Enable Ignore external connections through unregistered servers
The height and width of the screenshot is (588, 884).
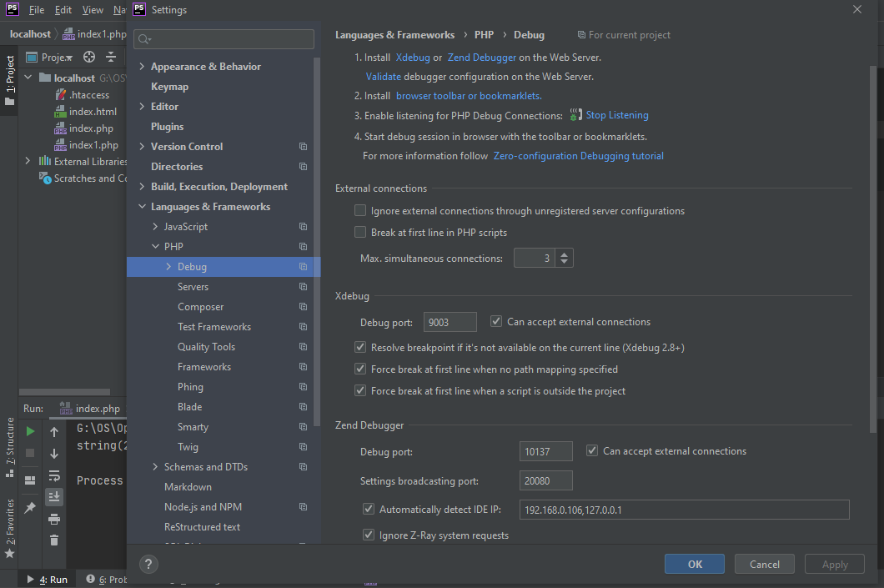click(x=360, y=210)
